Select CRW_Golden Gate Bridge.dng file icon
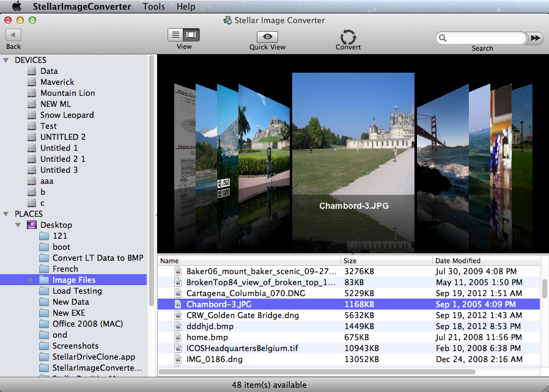Viewport: 549px width, 392px height. point(179,316)
